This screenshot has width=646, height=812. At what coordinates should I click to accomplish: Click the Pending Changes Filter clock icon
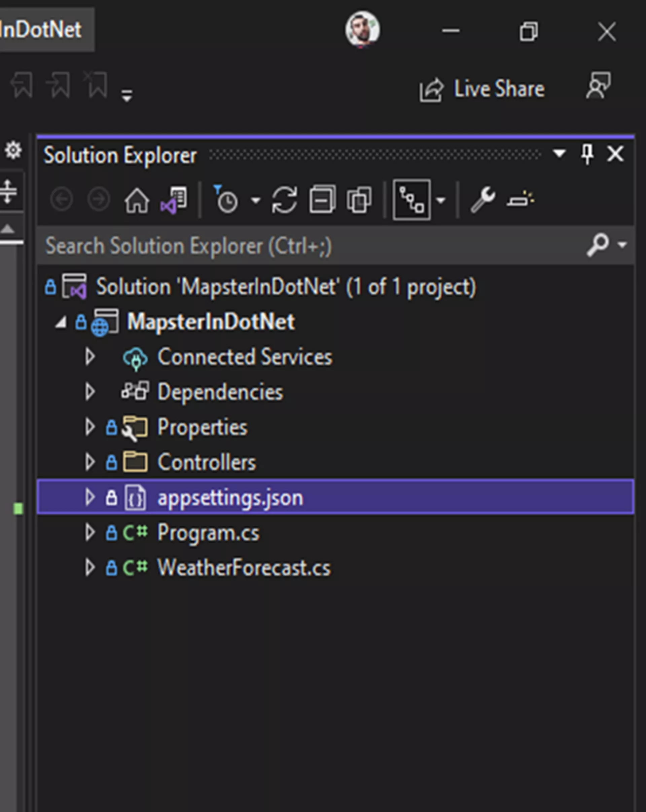226,200
